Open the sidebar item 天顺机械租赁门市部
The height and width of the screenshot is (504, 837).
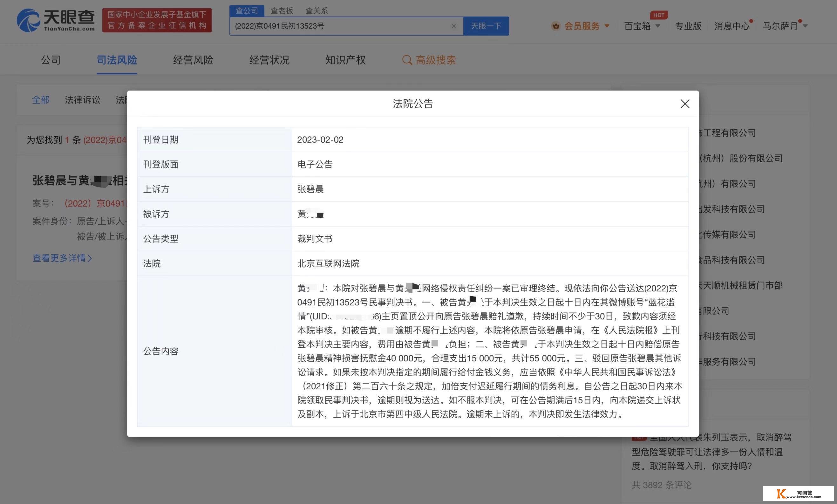(x=741, y=285)
